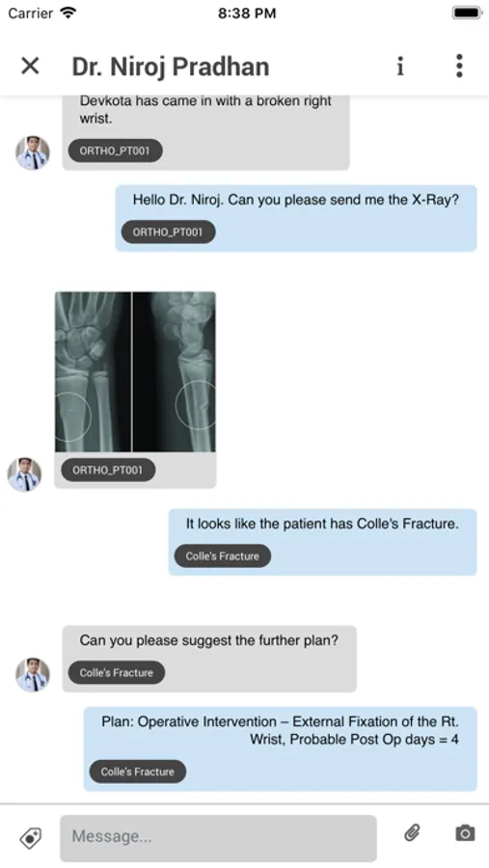Tap ORTHO_PT001 tag under the X-ray image
Viewport: 489px width, 868px height.
tap(108, 470)
